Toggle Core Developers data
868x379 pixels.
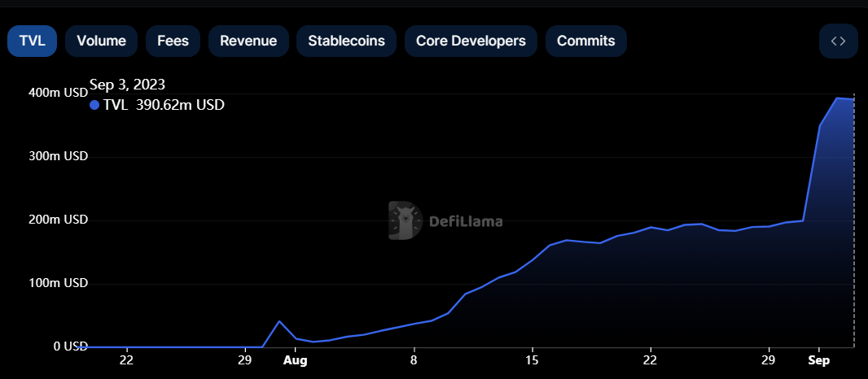[x=471, y=41]
